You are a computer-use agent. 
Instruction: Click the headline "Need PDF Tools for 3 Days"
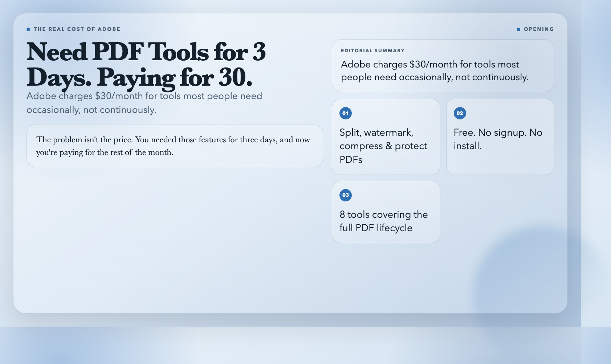pyautogui.click(x=146, y=65)
